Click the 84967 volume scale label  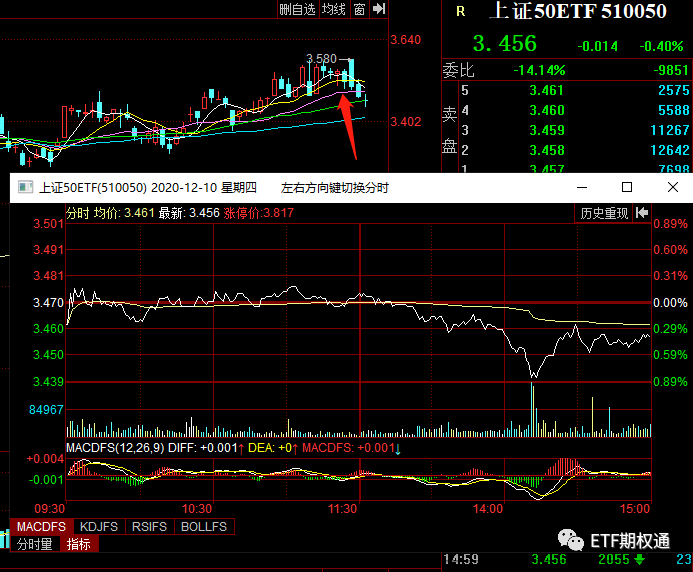(46, 410)
